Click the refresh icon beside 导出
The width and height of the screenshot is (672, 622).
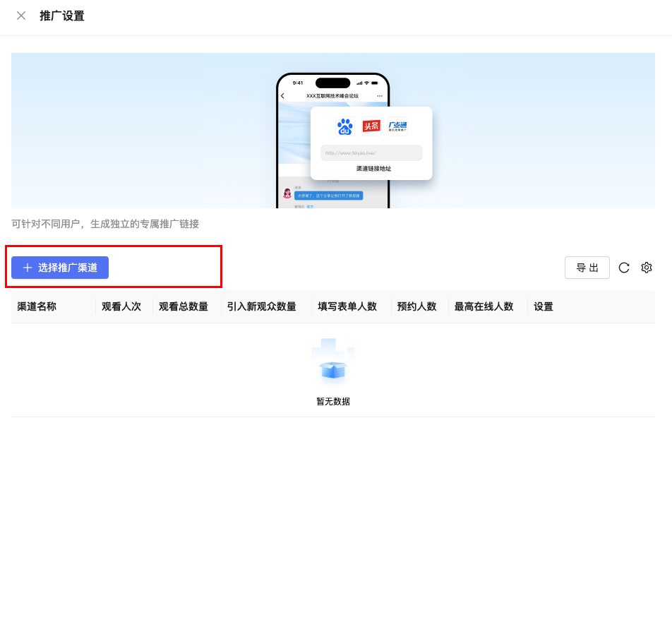[624, 268]
